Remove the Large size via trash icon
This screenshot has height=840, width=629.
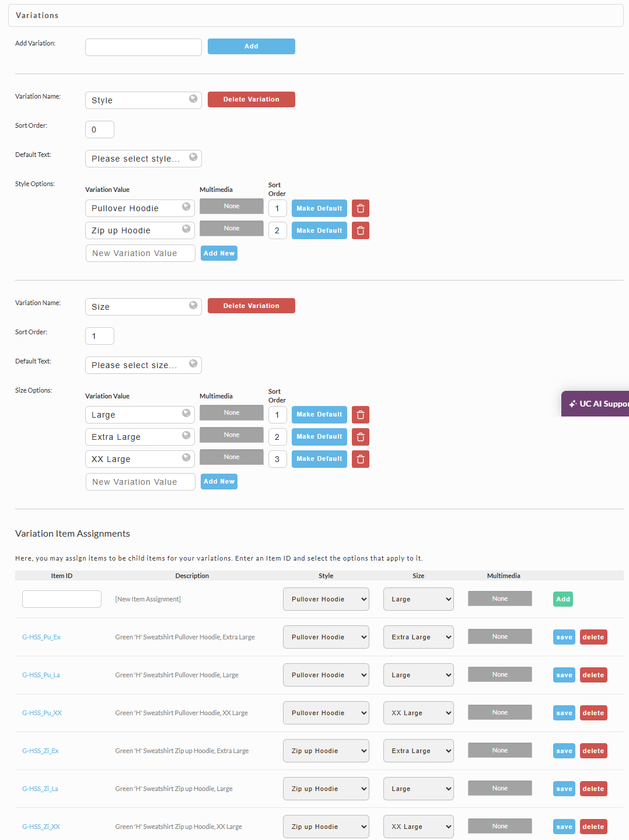[x=361, y=415]
